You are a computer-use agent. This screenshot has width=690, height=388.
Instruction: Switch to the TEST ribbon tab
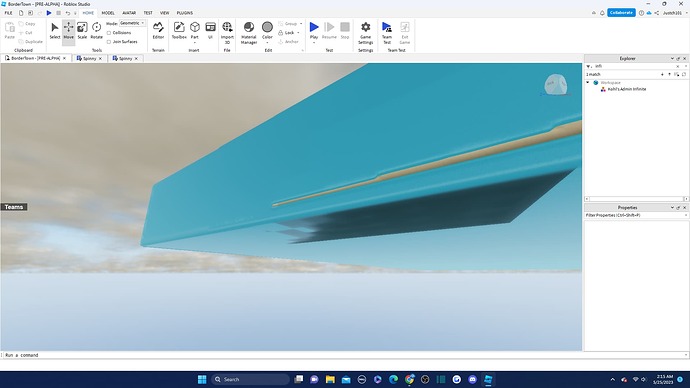(x=148, y=13)
